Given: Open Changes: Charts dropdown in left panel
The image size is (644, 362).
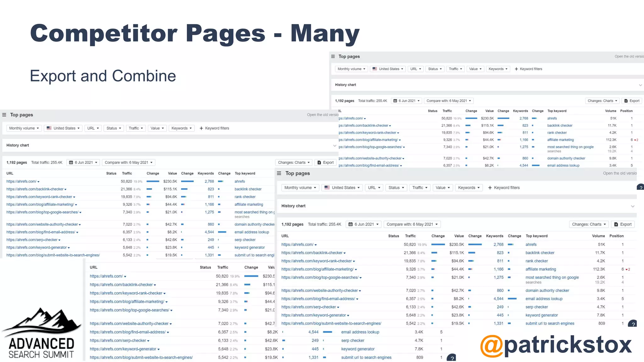Looking at the screenshot, I should [x=294, y=162].
